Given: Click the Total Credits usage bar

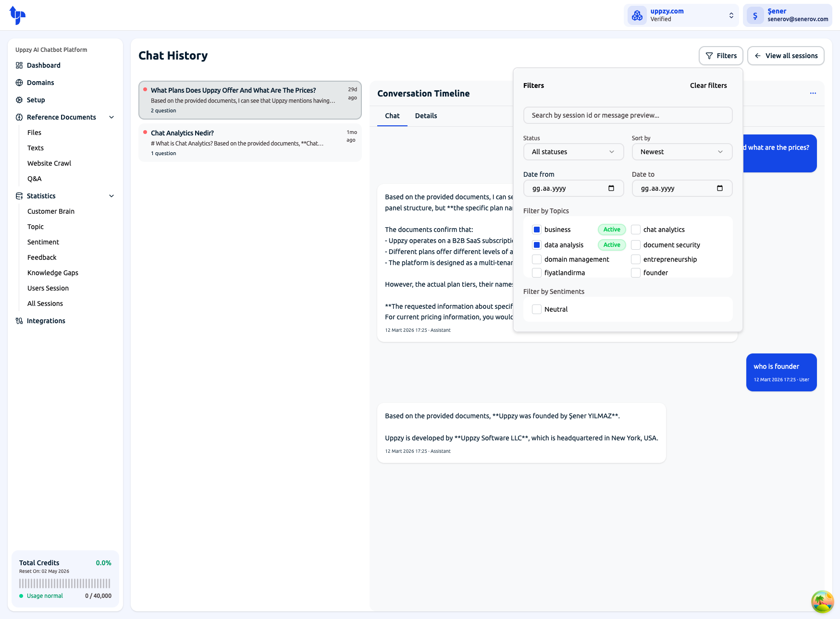Looking at the screenshot, I should point(65,583).
